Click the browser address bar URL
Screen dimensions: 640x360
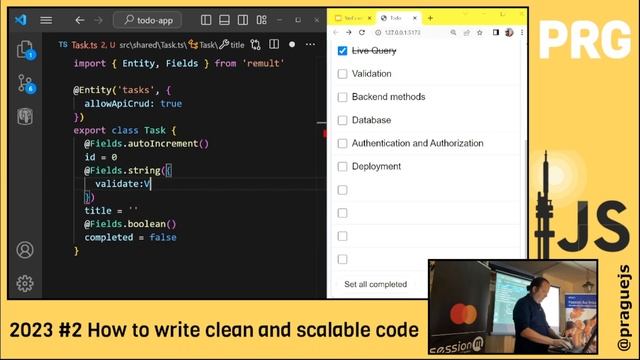(402, 32)
